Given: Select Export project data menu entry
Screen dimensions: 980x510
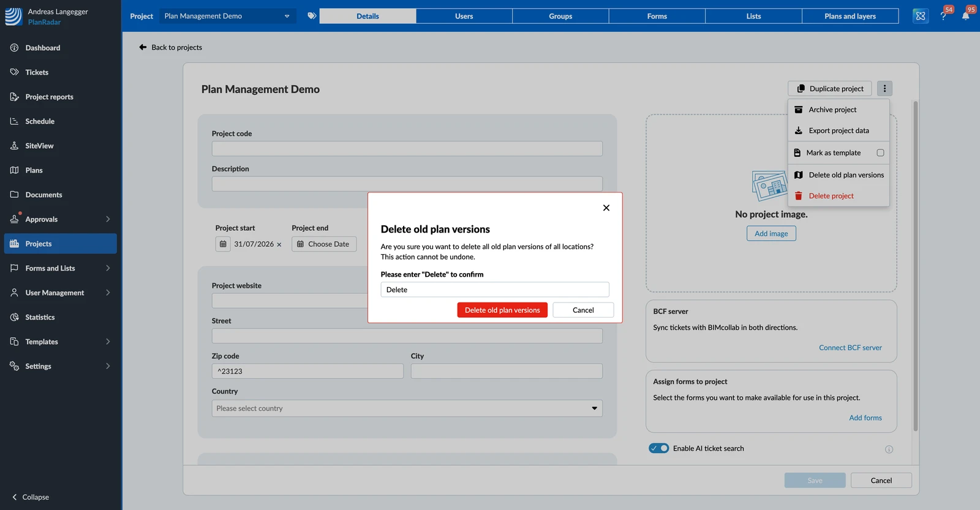Looking at the screenshot, I should 839,130.
